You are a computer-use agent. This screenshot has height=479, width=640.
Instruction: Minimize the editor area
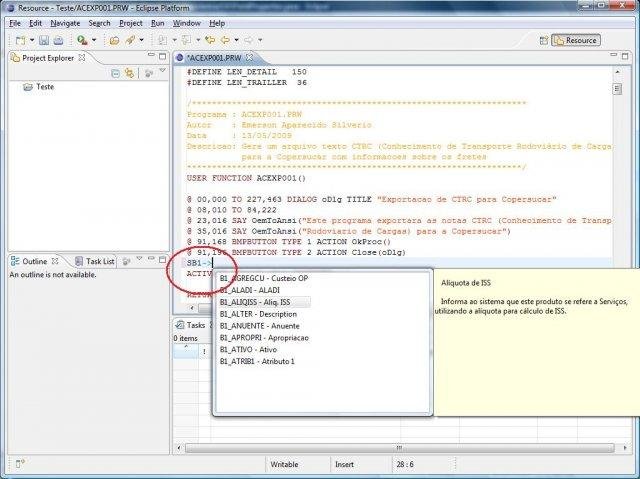613,55
